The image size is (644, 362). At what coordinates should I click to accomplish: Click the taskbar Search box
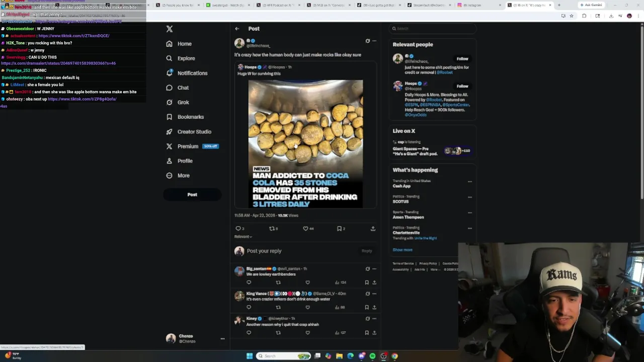coord(284,356)
